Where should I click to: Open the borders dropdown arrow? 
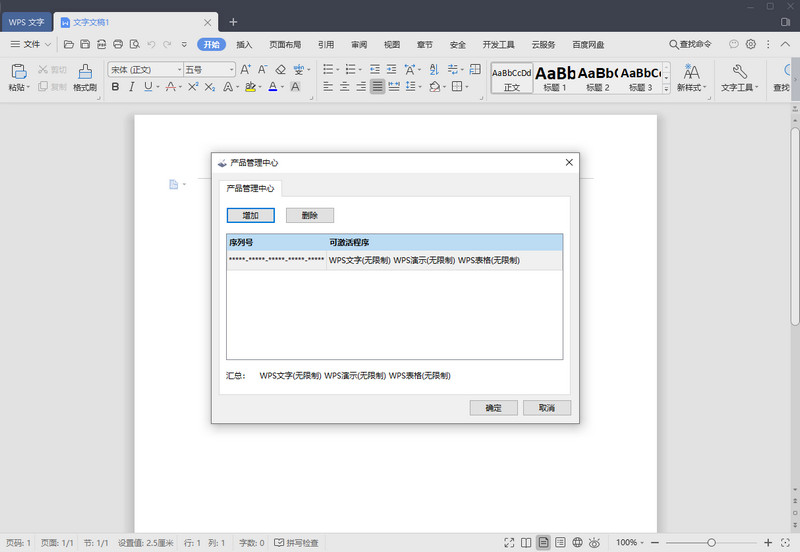467,87
